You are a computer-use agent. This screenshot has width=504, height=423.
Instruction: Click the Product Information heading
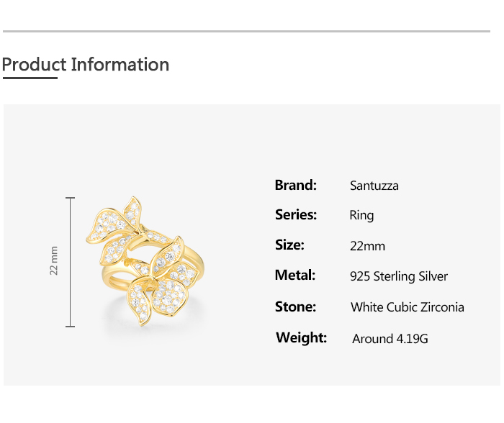point(86,65)
